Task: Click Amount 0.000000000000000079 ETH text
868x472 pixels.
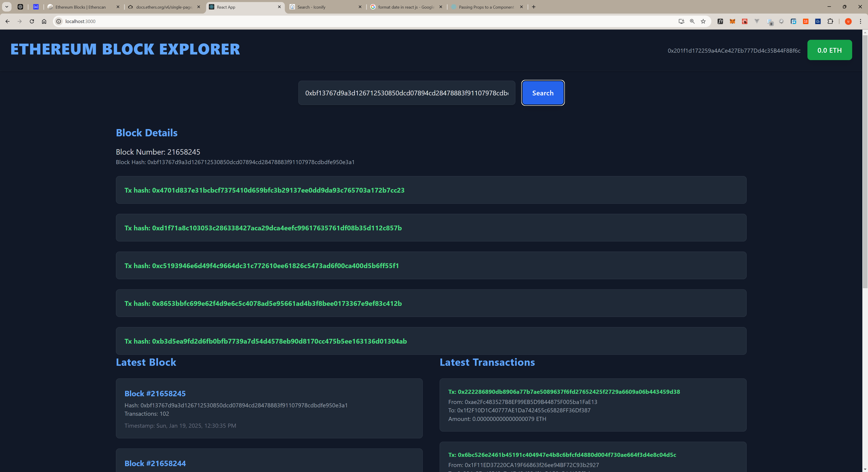Action: pyautogui.click(x=497, y=419)
